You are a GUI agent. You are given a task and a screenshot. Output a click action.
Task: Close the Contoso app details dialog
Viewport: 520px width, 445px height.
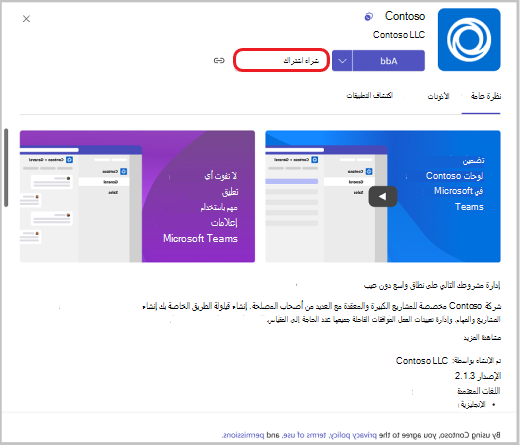(x=26, y=19)
